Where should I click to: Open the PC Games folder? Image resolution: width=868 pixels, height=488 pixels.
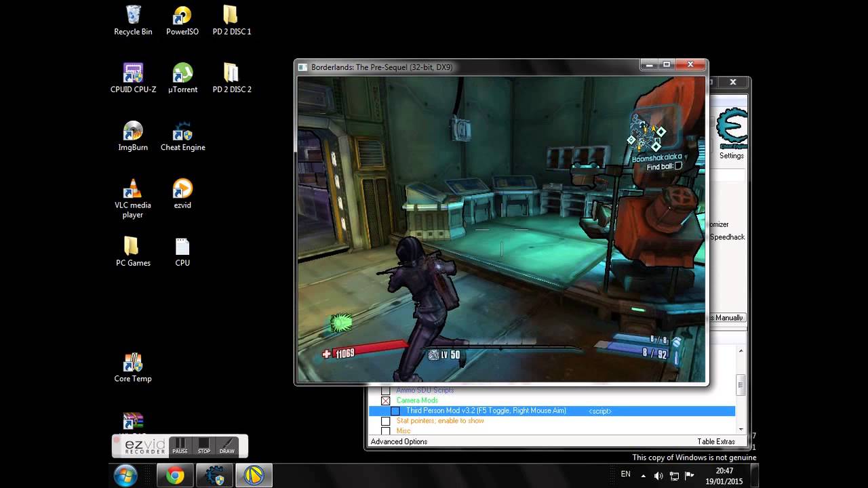pyautogui.click(x=133, y=251)
